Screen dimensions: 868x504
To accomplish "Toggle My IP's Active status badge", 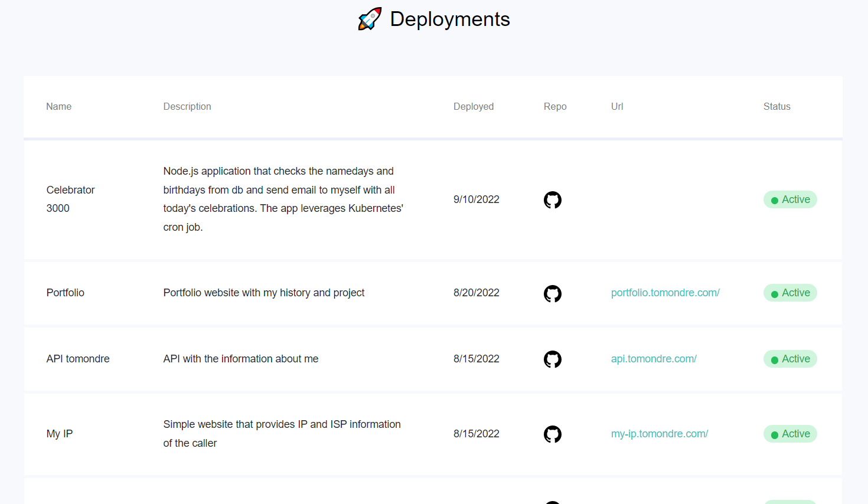I will [x=790, y=434].
